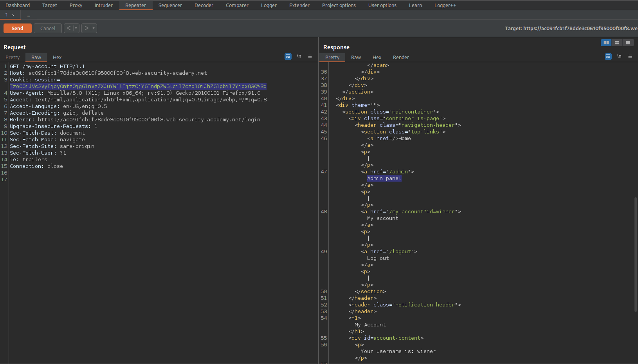Open the User options tab
Image resolution: width=638 pixels, height=364 pixels.
pyautogui.click(x=382, y=5)
